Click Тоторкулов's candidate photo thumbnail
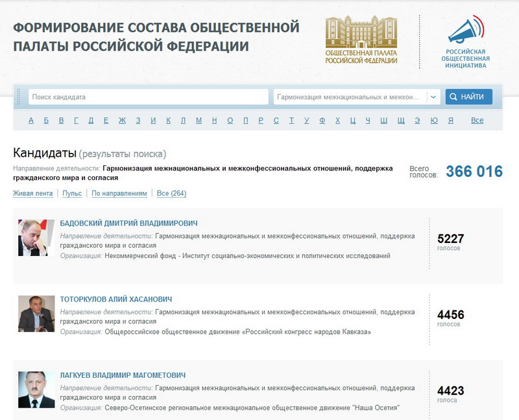The width and height of the screenshot is (519, 420). pyautogui.click(x=36, y=314)
